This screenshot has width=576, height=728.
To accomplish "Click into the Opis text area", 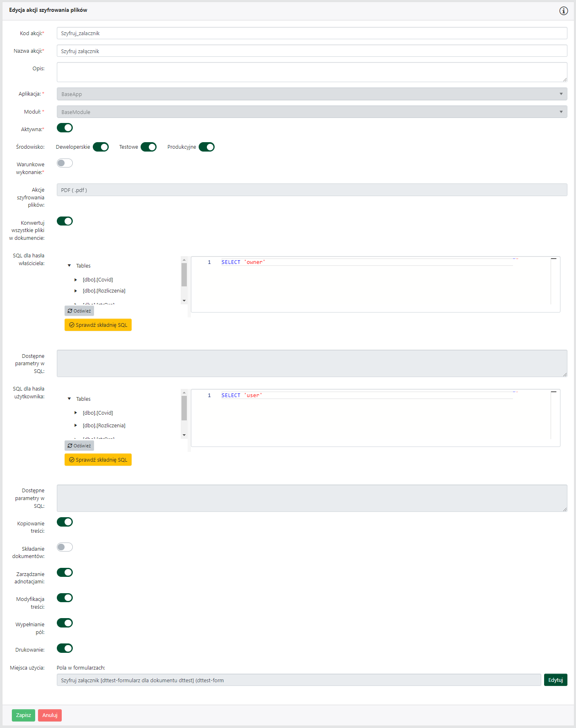I will (x=312, y=72).
